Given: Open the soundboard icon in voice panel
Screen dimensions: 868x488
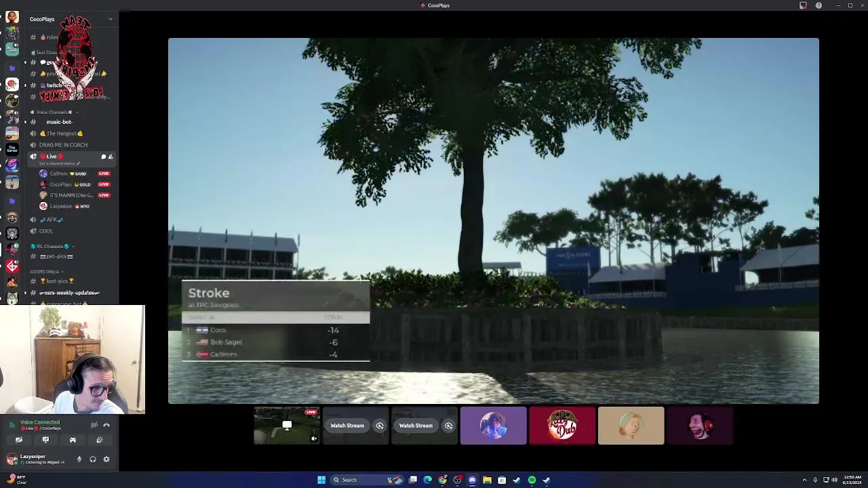Looking at the screenshot, I should [100, 440].
